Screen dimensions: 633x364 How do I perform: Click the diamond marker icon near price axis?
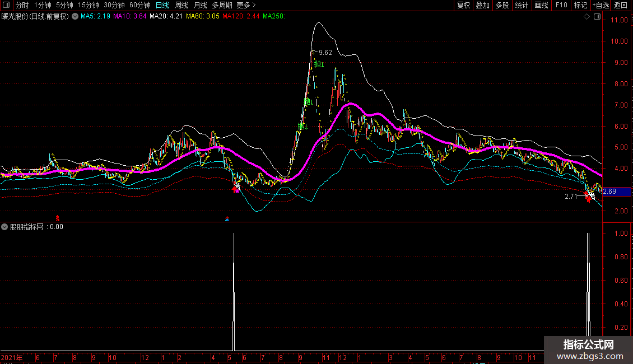(x=587, y=17)
